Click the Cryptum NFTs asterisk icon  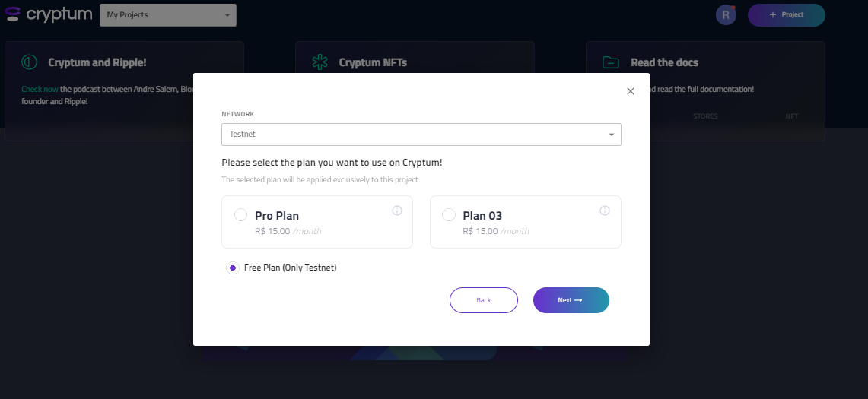coord(320,62)
